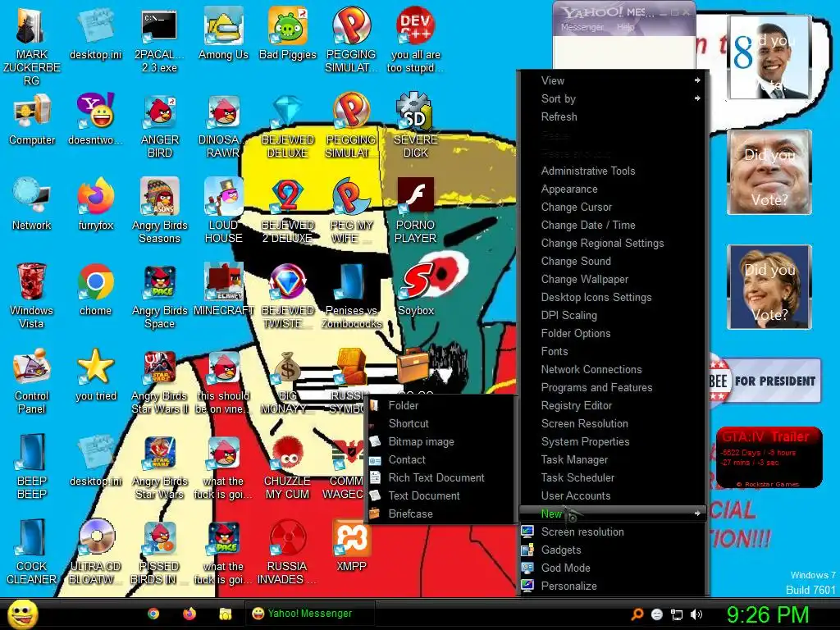
Task: Open the Yahoo! Messenger taskbar button
Action: [309, 614]
